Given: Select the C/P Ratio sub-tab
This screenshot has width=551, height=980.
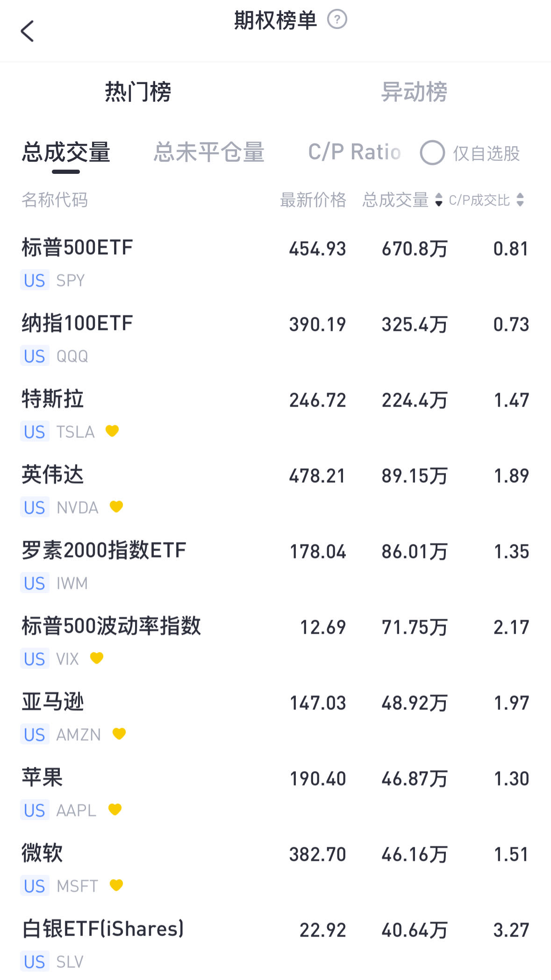Looking at the screenshot, I should [354, 152].
